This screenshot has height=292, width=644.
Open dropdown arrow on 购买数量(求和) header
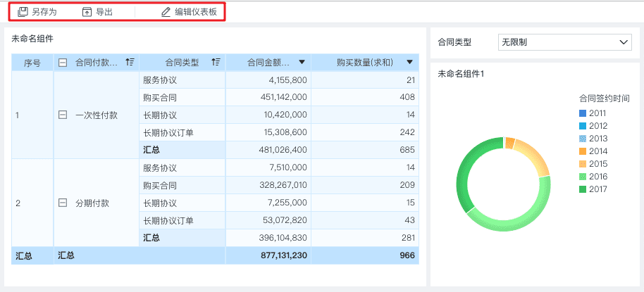tap(409, 63)
